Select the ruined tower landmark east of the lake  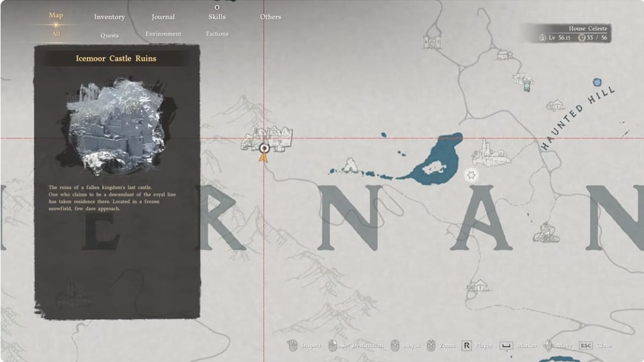(x=490, y=153)
